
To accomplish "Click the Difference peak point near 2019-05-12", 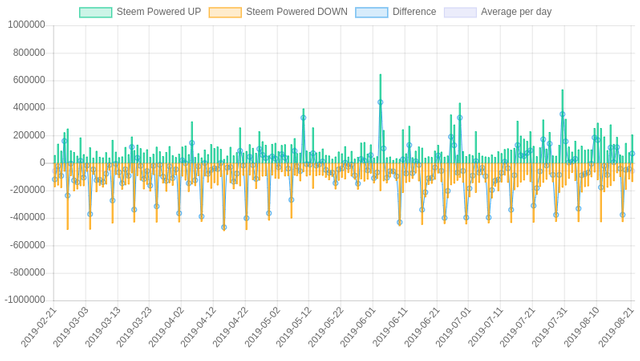I will coord(303,118).
